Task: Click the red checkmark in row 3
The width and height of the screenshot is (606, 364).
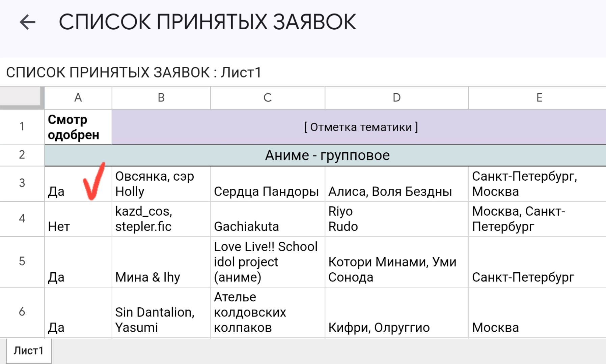Action: (94, 181)
